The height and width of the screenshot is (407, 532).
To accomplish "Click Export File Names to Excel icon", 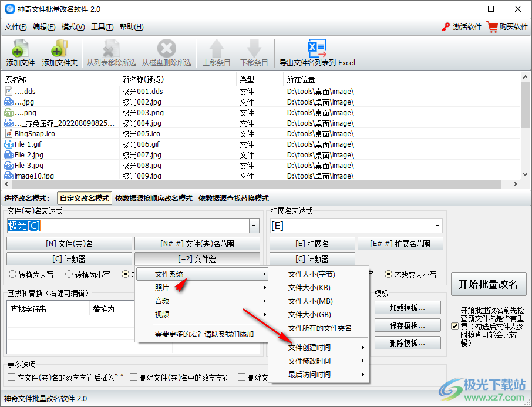I will tap(317, 49).
